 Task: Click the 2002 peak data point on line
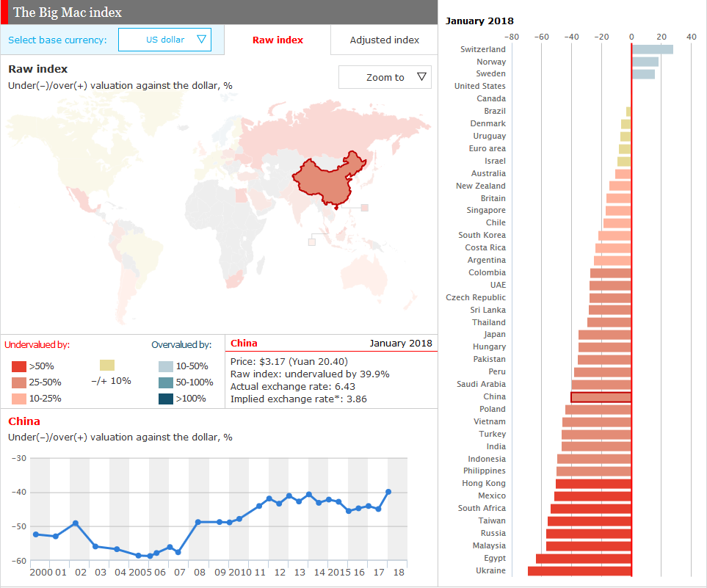coord(76,523)
